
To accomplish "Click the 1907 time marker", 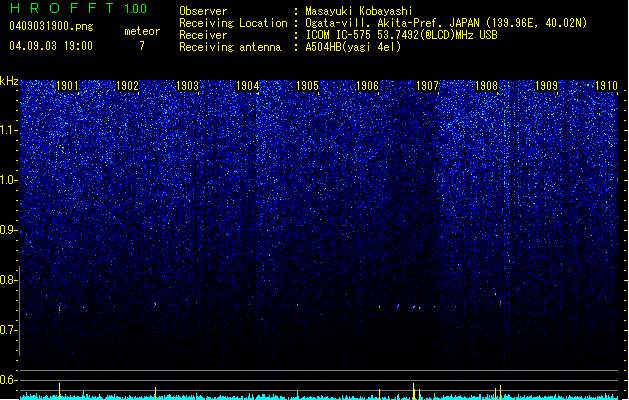I will point(427,86).
